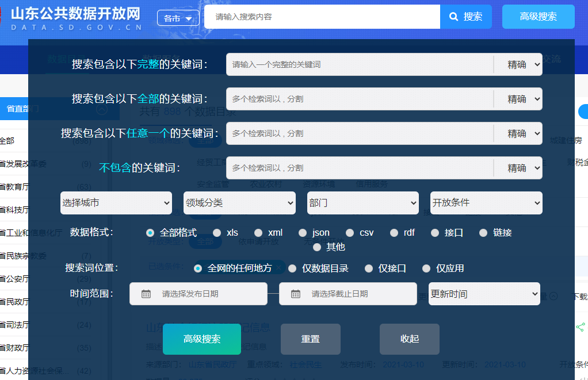Screen dimensions: 588x380
Task: Click the 不包含 excluded keywords input field
Action: (x=360, y=168)
